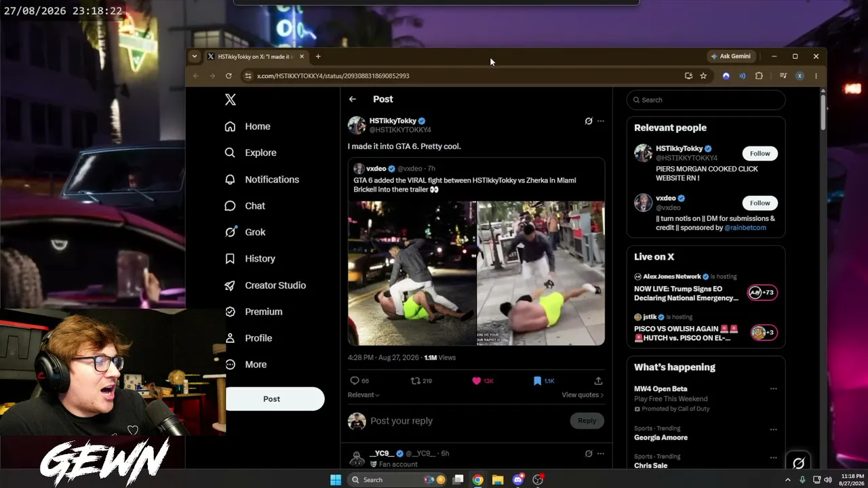Screen dimensions: 868x488
Task: Open HSTikkyTokky's profile avatar on the post
Action: tap(357, 125)
